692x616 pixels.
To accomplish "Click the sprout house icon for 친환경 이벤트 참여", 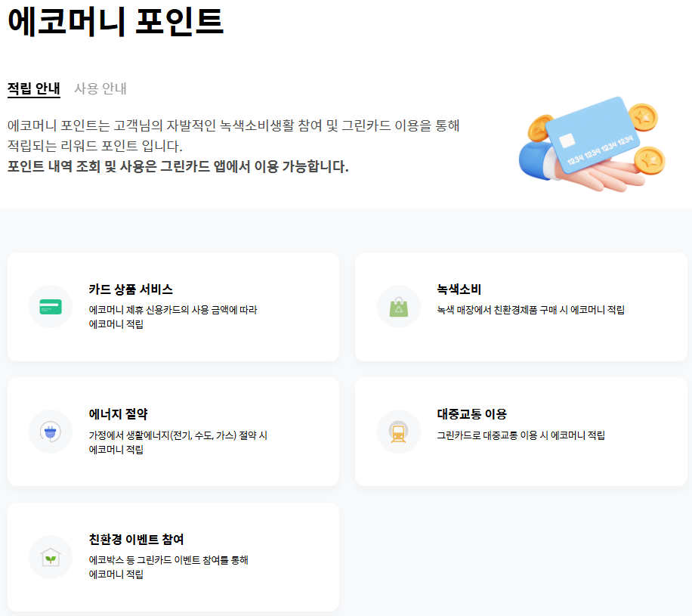I will click(50, 557).
